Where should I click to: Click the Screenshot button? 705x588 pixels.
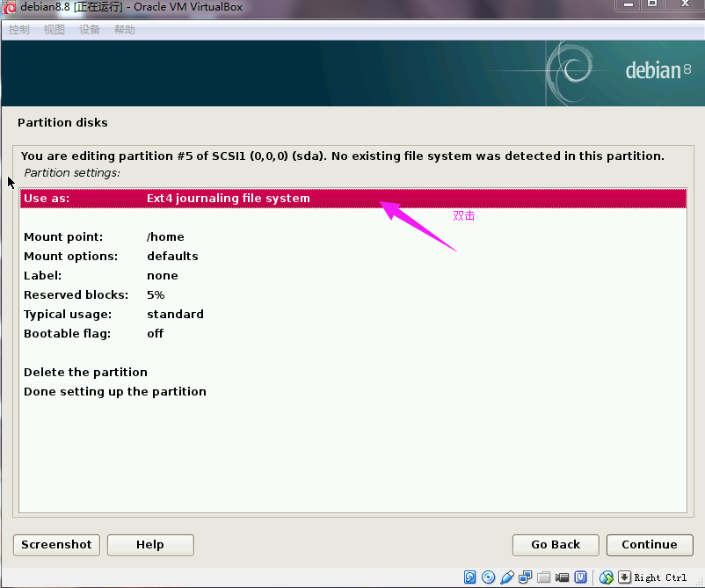pyautogui.click(x=56, y=545)
